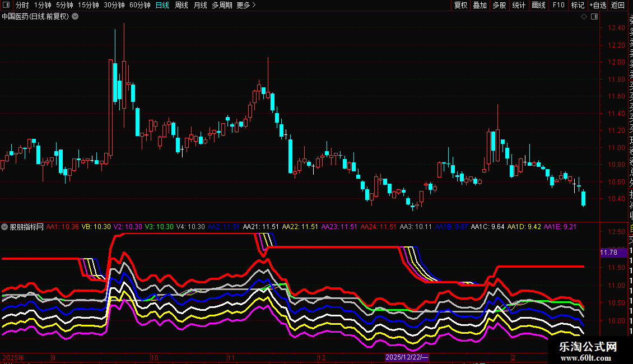This screenshot has width=633, height=364.
Task: Select the 60分钟 period
Action: pos(139,5)
